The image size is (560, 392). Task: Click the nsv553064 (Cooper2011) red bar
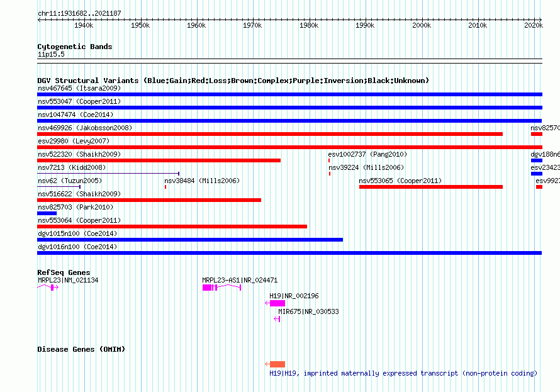172,227
